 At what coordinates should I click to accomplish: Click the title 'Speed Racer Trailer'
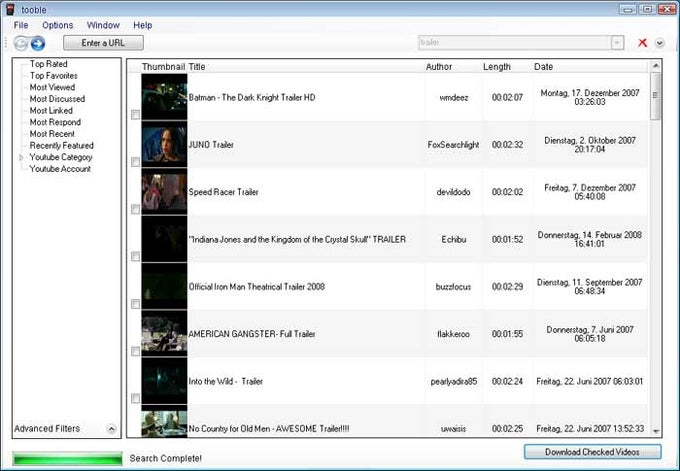click(223, 192)
